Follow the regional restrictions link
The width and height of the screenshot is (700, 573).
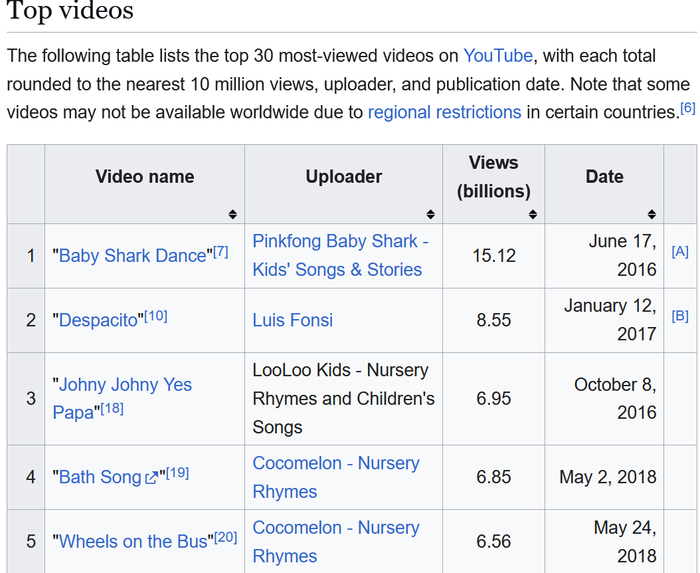click(x=444, y=112)
